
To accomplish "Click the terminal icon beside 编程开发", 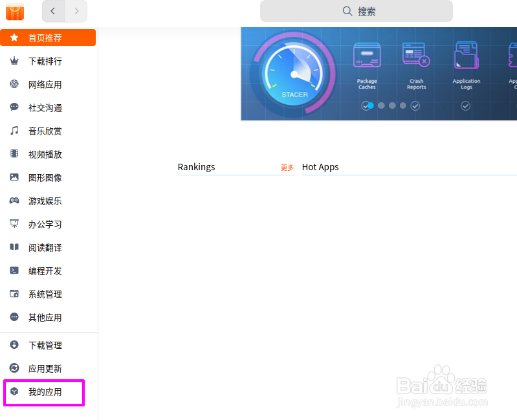I will [x=14, y=271].
